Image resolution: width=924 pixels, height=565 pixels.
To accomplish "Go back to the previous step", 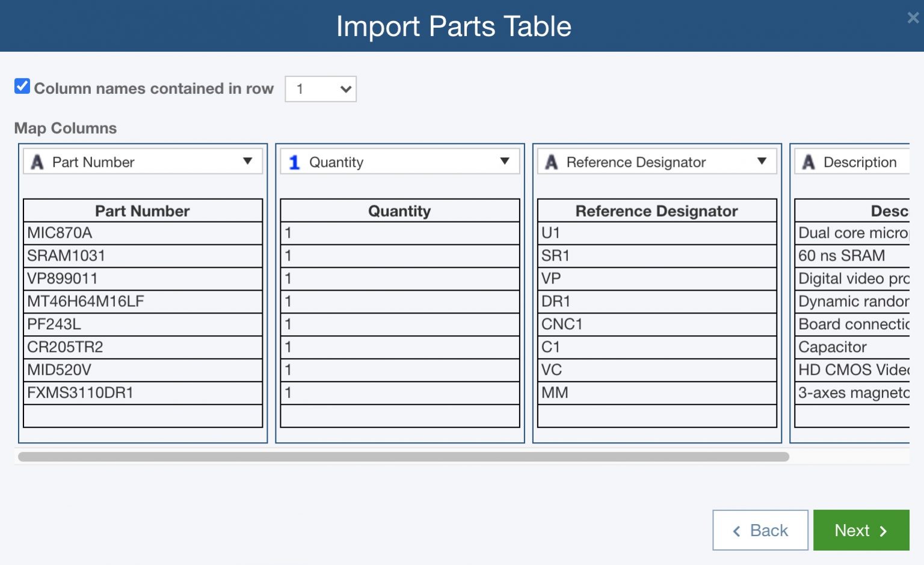I will [760, 530].
